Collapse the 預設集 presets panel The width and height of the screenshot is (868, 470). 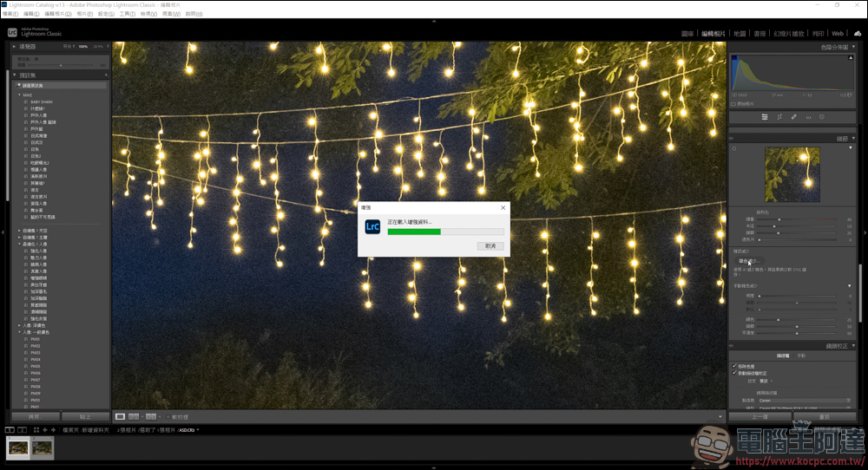point(15,75)
